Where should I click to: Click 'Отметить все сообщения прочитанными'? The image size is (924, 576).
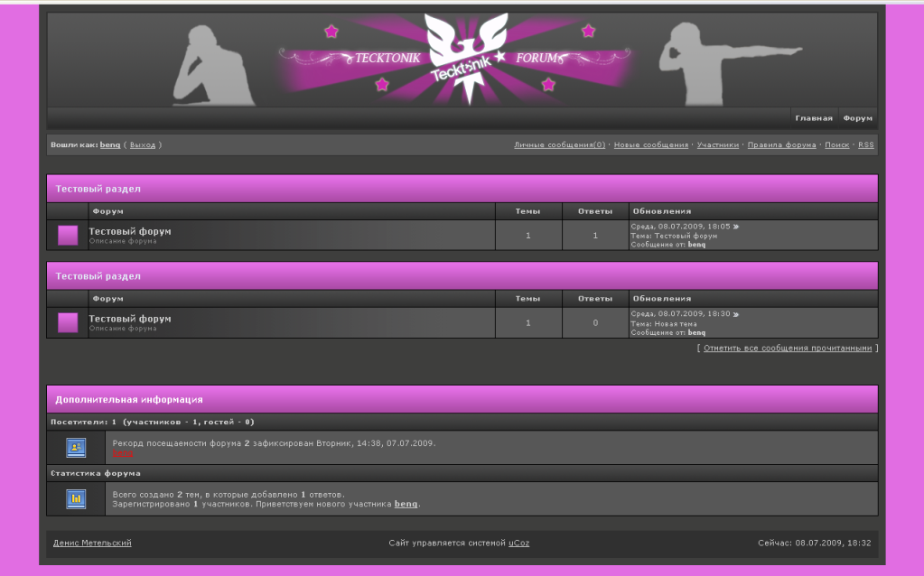(x=788, y=348)
